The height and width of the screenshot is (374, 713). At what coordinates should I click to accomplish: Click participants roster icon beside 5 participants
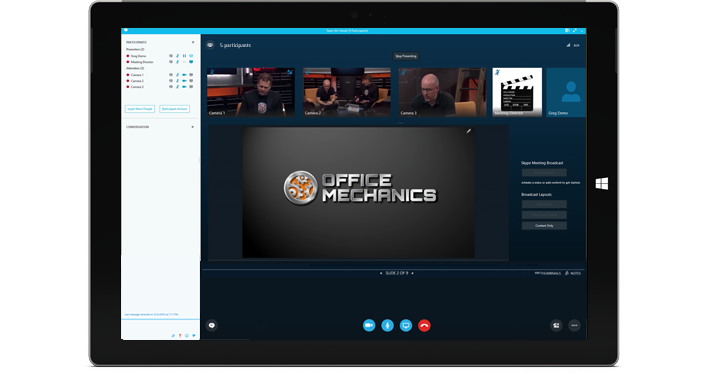point(210,45)
